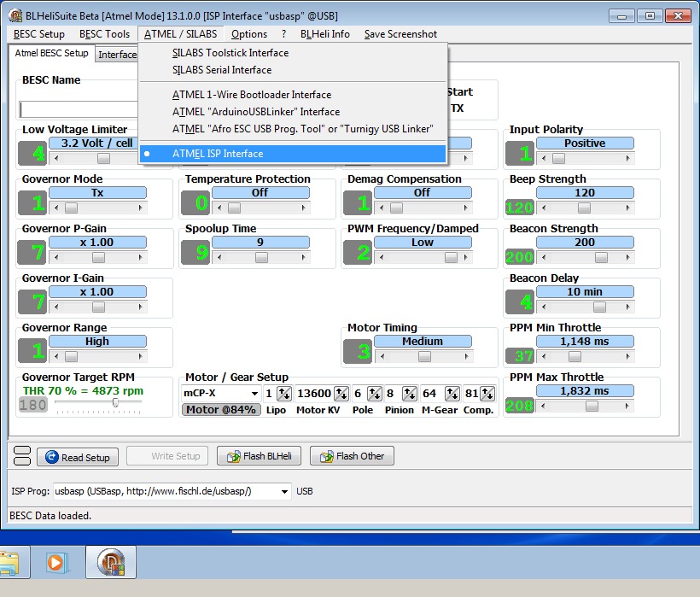700x597 pixels.
Task: Click the PPM Max Throttle badge 208
Action: [520, 406]
